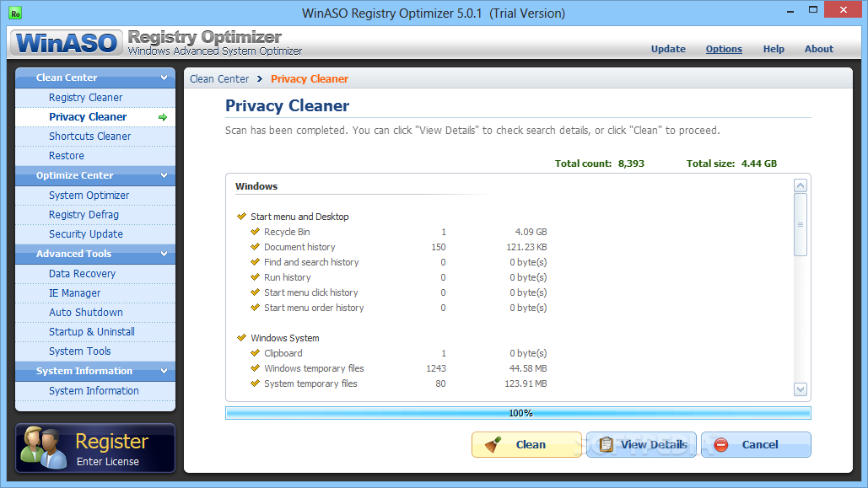The image size is (868, 488).
Task: Open Registry Defrag in sidebar
Action: tap(95, 215)
